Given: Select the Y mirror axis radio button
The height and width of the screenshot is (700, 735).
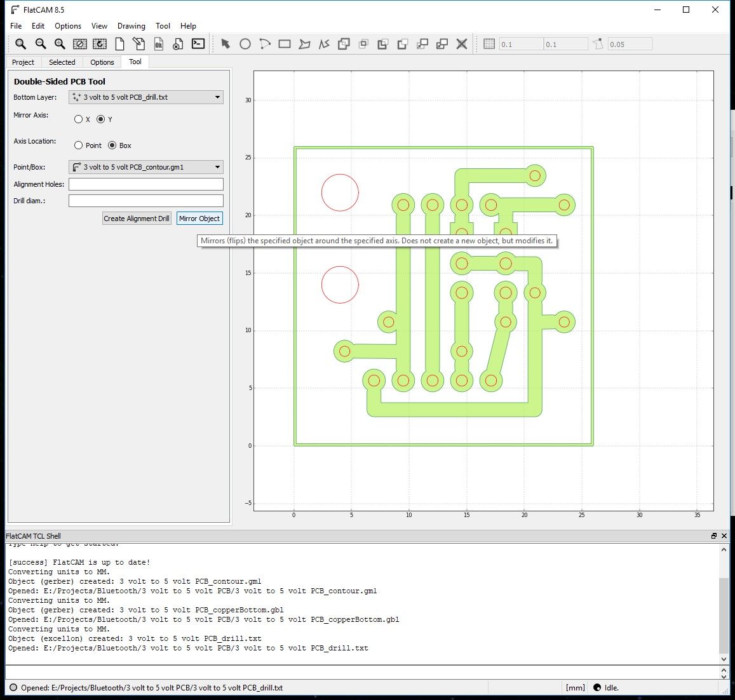Looking at the screenshot, I should 100,119.
